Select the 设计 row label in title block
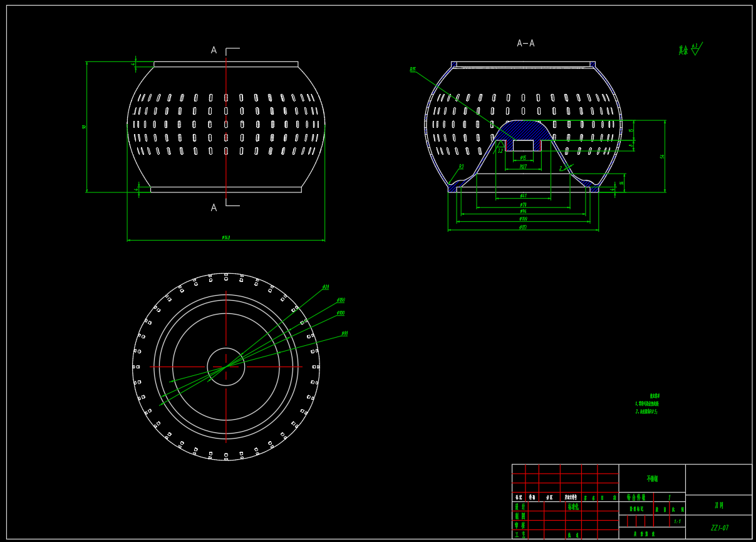Screen dimensions: 756x542 point(519,506)
